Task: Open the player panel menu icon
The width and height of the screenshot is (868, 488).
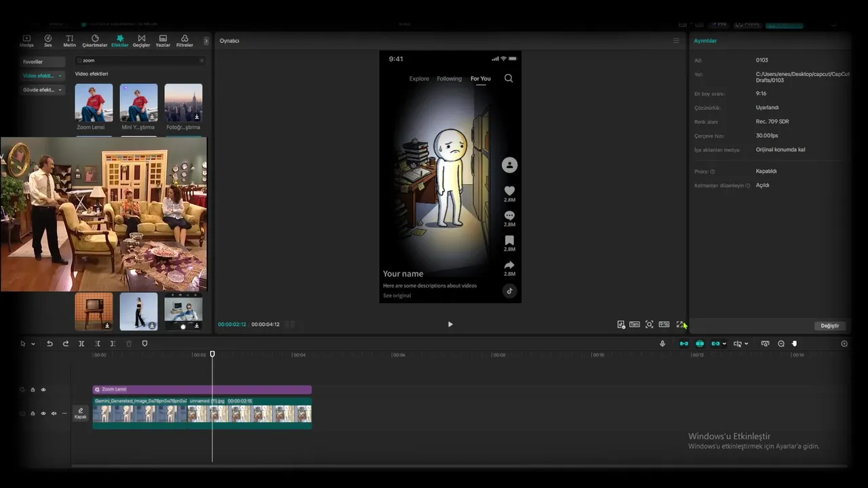Action: click(676, 41)
